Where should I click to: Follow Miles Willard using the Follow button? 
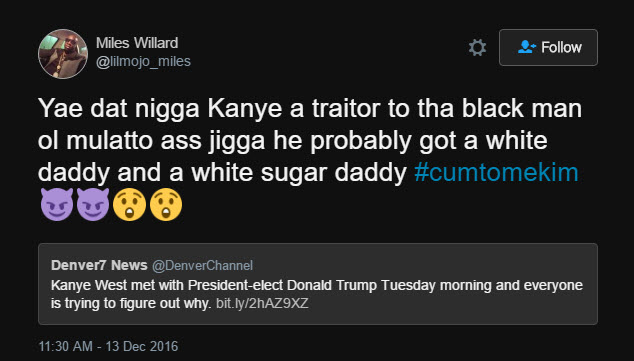click(x=548, y=47)
